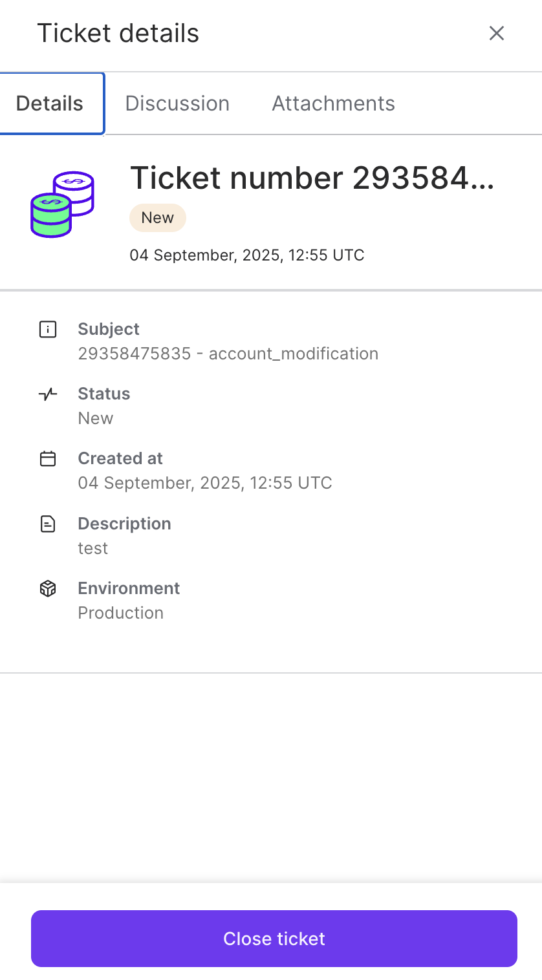Screen dimensions: 542x980
Task: Switch to the Discussion tab
Action: tap(177, 103)
